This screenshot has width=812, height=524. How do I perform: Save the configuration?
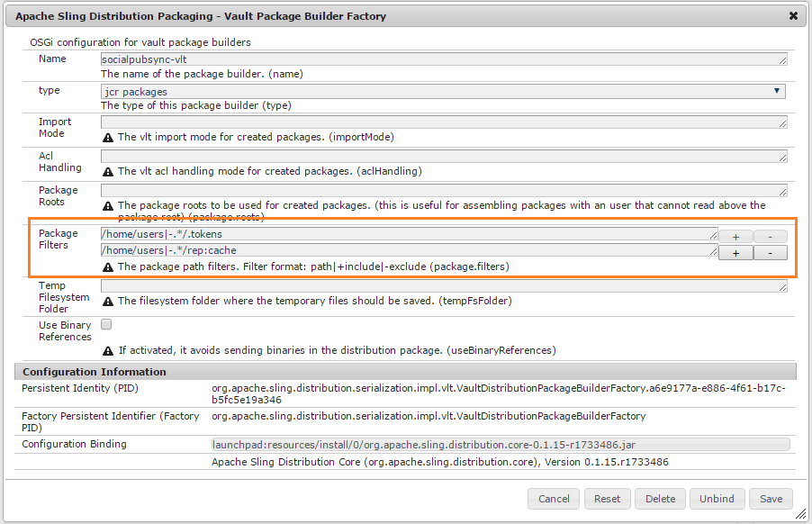(x=771, y=499)
